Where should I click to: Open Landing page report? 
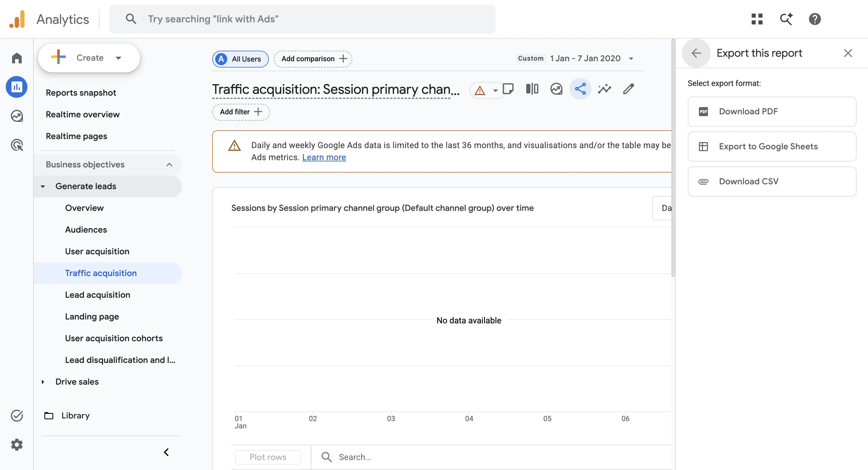92,316
